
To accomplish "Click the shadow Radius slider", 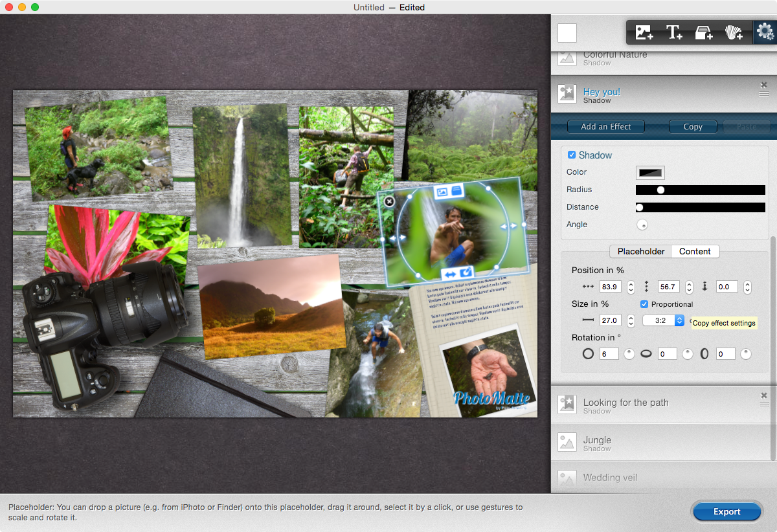I will pos(701,190).
